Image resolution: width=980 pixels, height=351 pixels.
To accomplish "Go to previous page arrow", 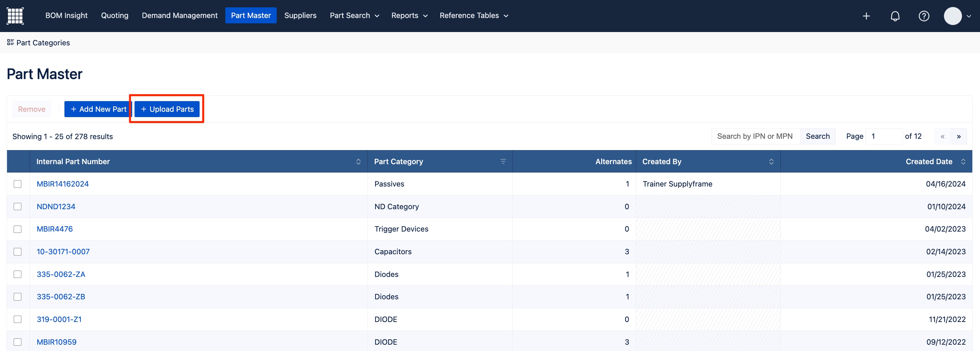I will tap(942, 136).
